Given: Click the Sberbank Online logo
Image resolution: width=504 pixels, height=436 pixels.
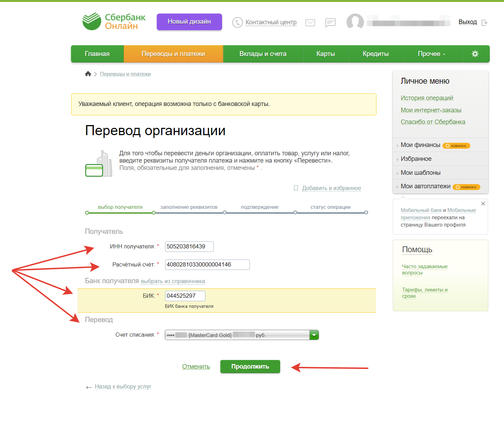Looking at the screenshot, I should (114, 22).
